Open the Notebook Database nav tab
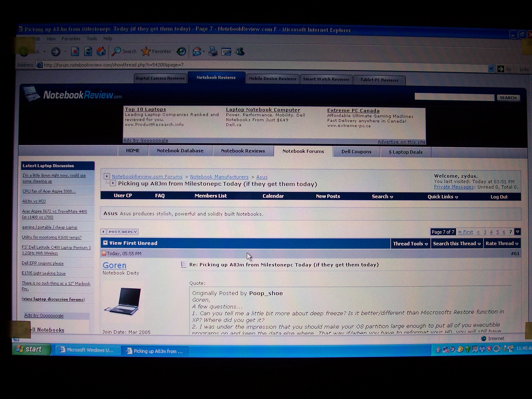The width and height of the screenshot is (532, 399). (180, 150)
